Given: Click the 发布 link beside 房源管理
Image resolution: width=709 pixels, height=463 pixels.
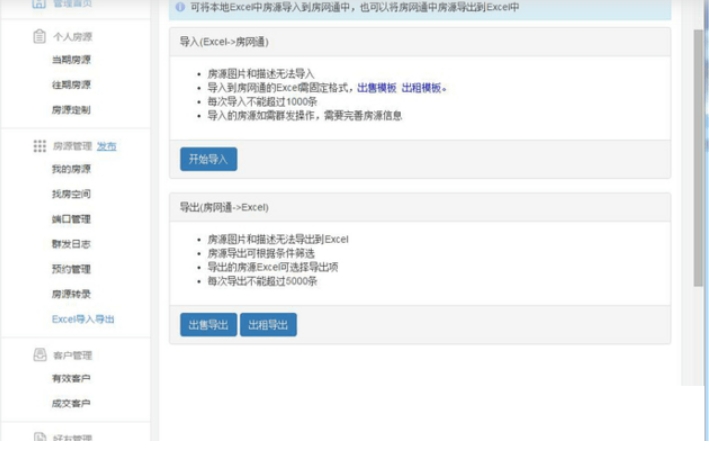Looking at the screenshot, I should tap(107, 146).
